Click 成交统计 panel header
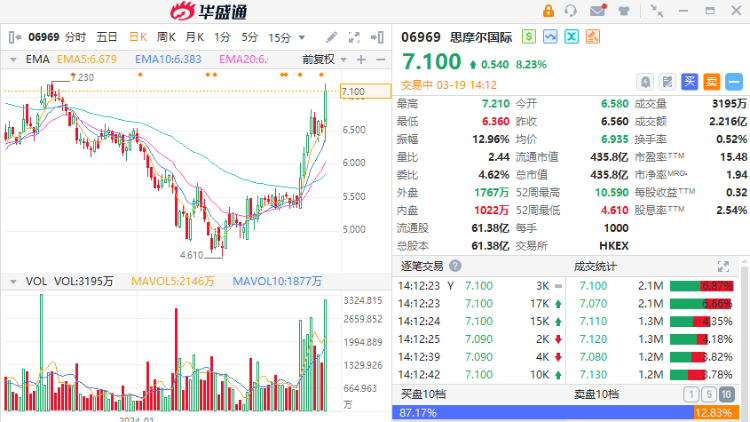Screen dimensions: 750x422 coord(595,267)
